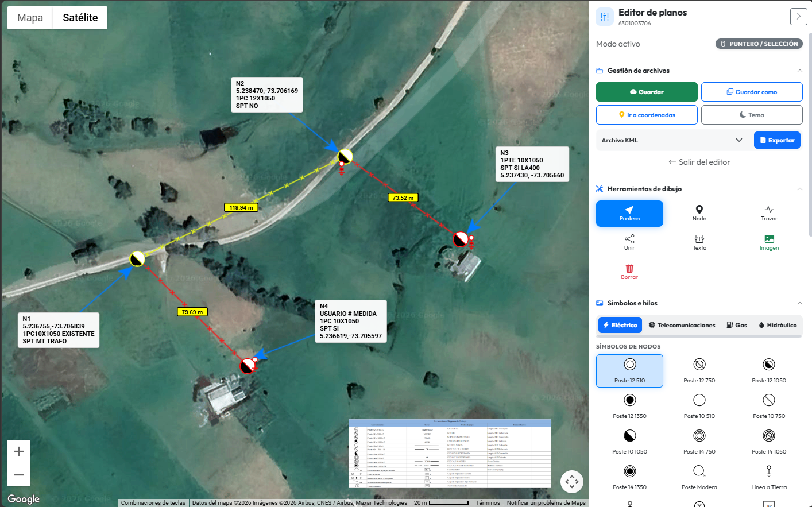
Task: Open the Términos link
Action: tap(488, 502)
